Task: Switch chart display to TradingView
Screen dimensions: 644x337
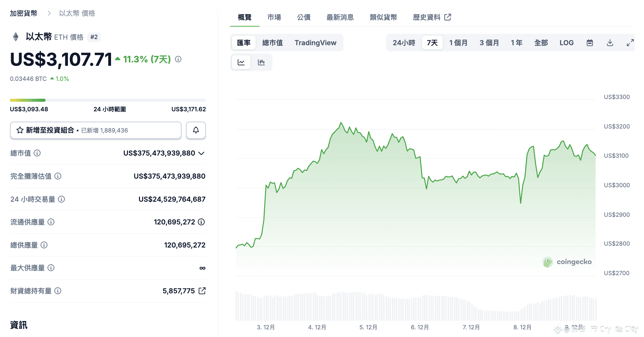Action: pos(315,43)
